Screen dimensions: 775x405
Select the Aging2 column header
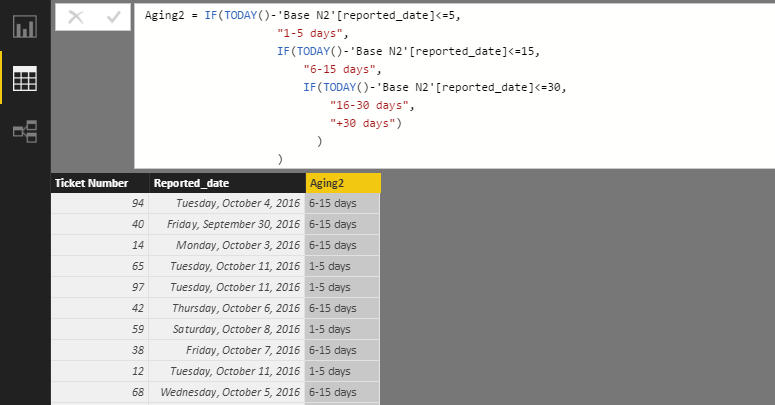click(344, 183)
